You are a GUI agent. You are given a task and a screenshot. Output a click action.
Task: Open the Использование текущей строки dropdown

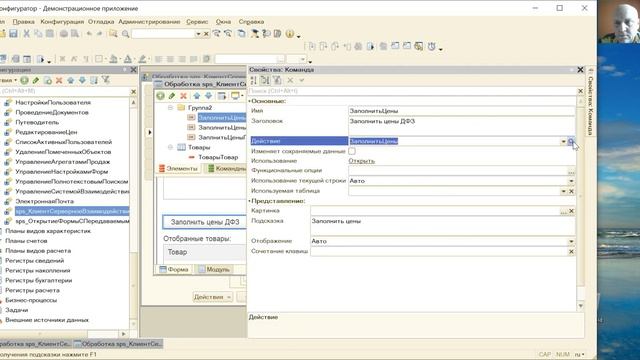point(571,181)
